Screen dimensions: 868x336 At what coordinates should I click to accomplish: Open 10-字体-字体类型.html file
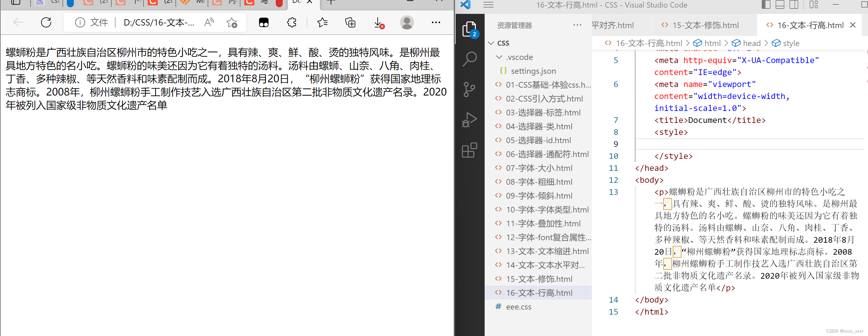pyautogui.click(x=538, y=210)
